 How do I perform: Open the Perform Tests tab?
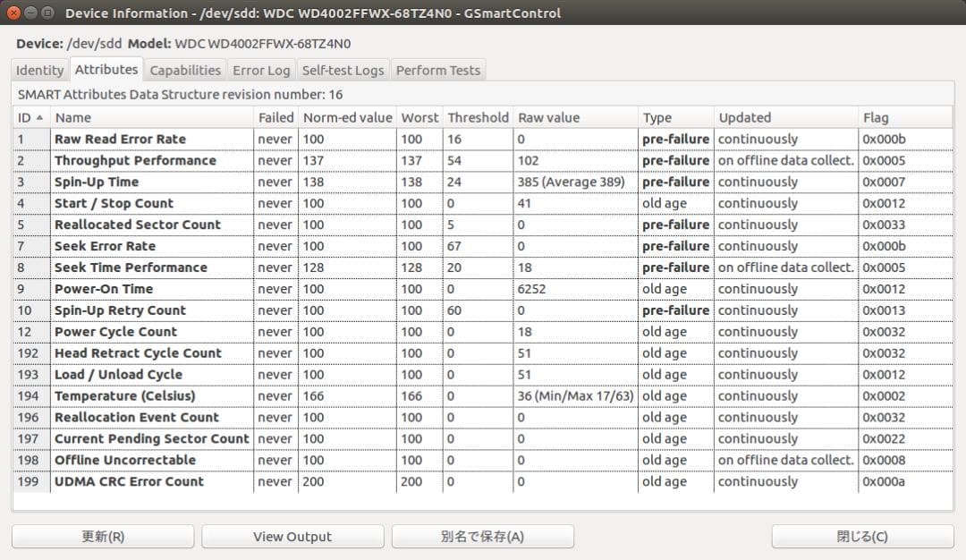point(438,71)
